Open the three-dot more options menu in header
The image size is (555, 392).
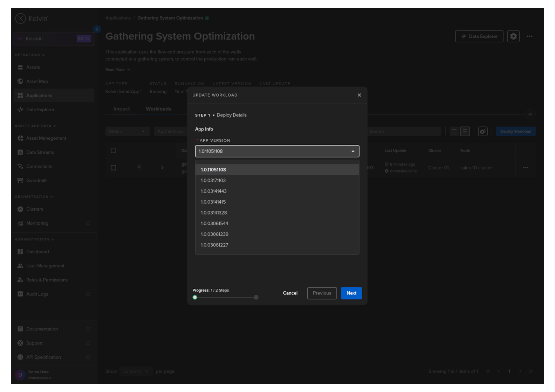pos(529,36)
